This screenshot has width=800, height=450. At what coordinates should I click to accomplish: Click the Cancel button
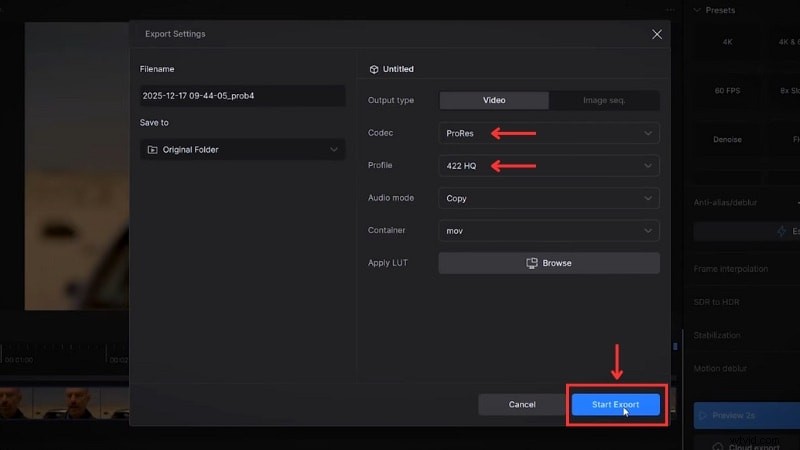tap(522, 404)
